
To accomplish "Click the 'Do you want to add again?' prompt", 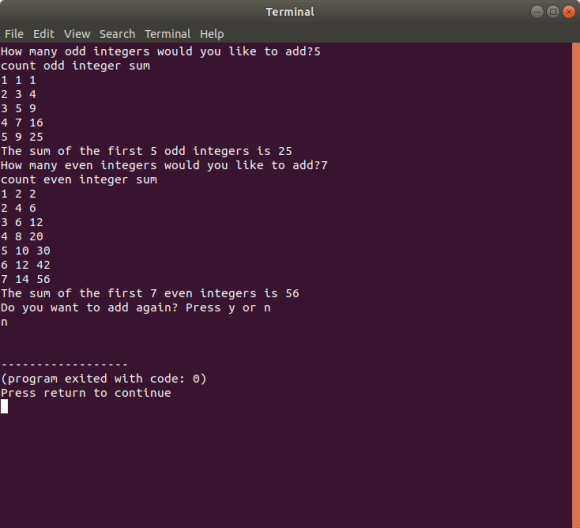I will point(136,308).
